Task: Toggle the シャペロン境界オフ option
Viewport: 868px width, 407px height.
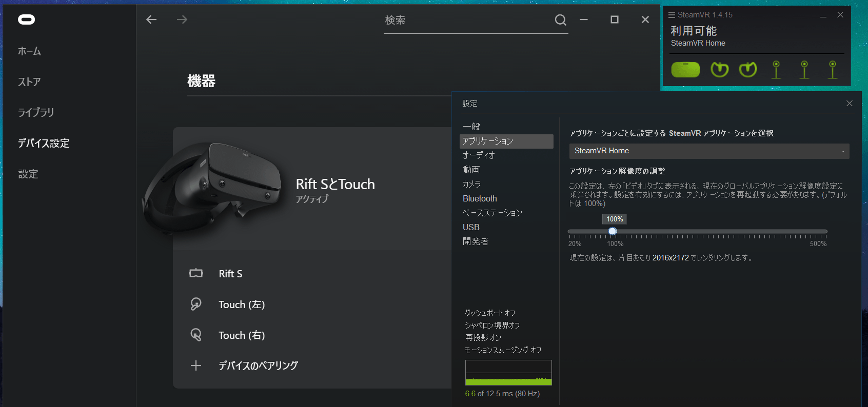Action: 492,325
